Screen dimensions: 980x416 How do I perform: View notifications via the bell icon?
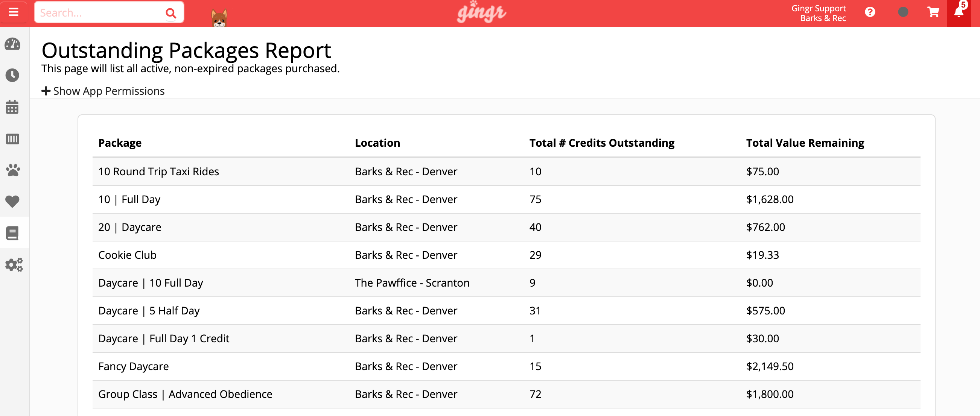959,12
